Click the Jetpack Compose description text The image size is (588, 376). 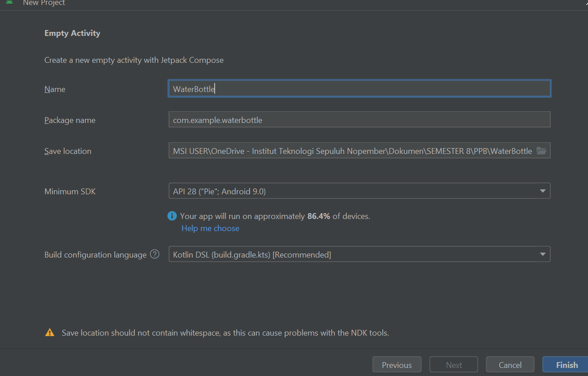134,60
